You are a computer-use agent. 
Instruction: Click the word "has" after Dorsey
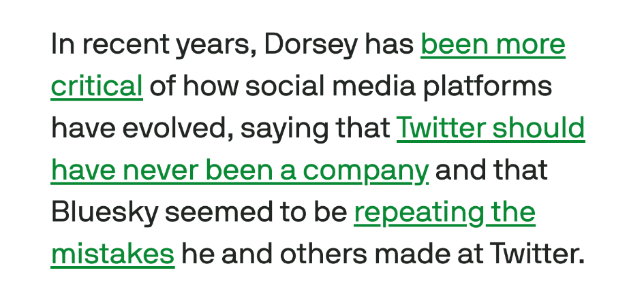coord(389,45)
